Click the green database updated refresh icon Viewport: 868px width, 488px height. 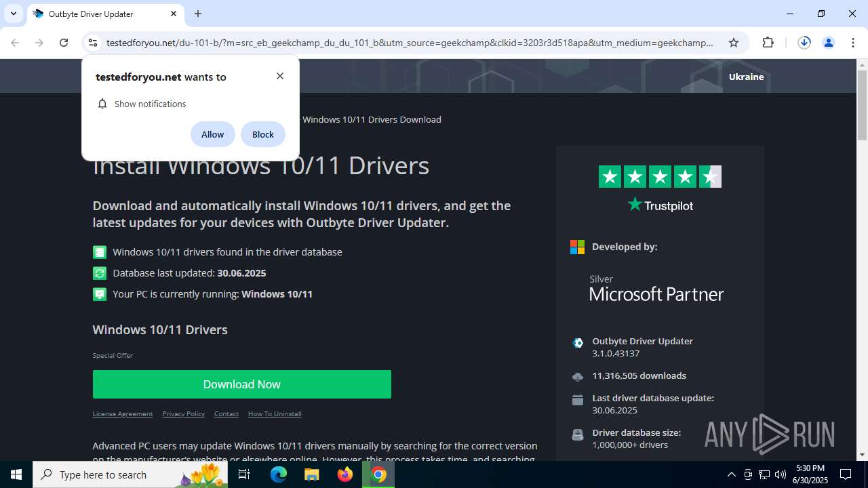pyautogui.click(x=100, y=273)
